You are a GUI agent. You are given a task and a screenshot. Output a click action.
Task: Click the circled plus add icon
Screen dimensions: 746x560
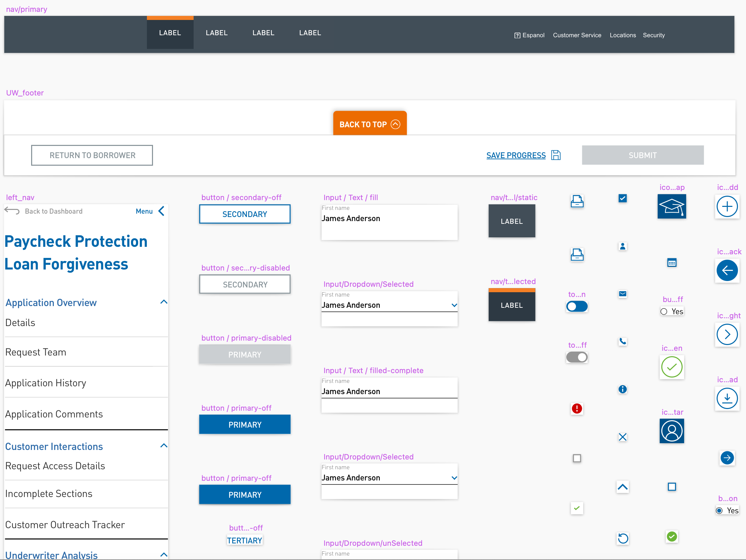pyautogui.click(x=727, y=206)
